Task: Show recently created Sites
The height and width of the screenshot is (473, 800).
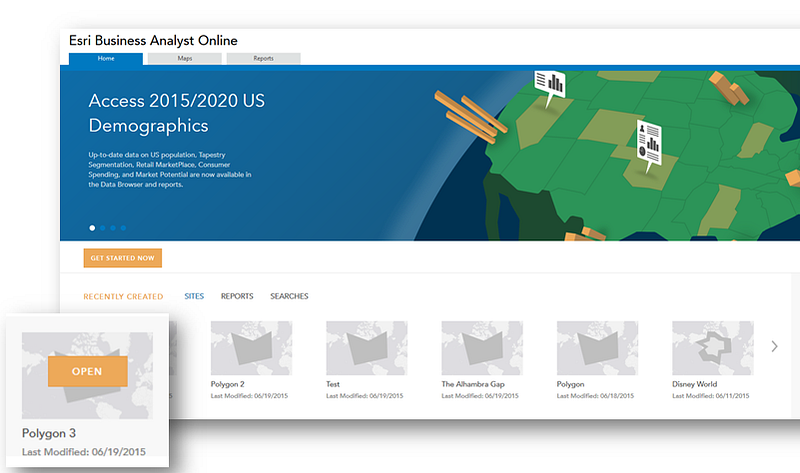Action: (194, 296)
